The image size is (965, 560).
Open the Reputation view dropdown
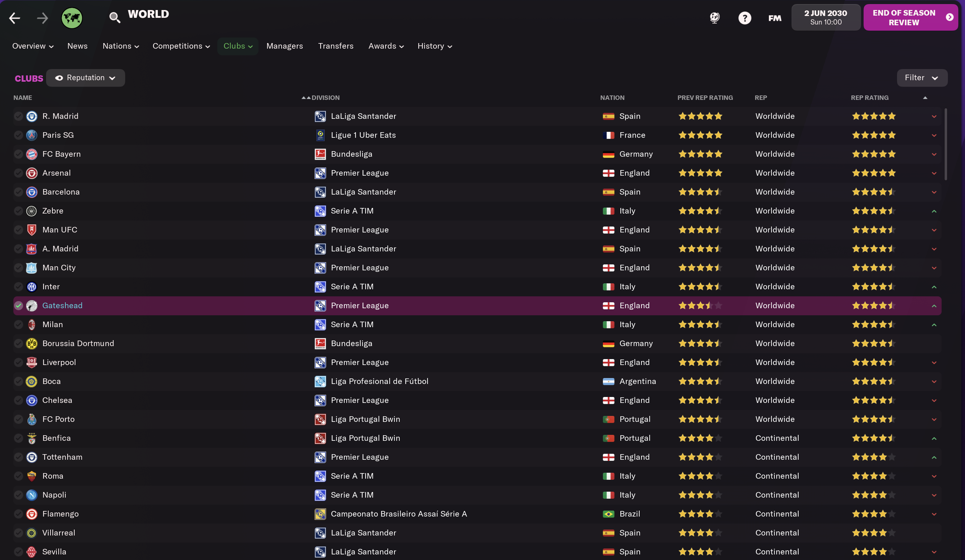pyautogui.click(x=85, y=78)
